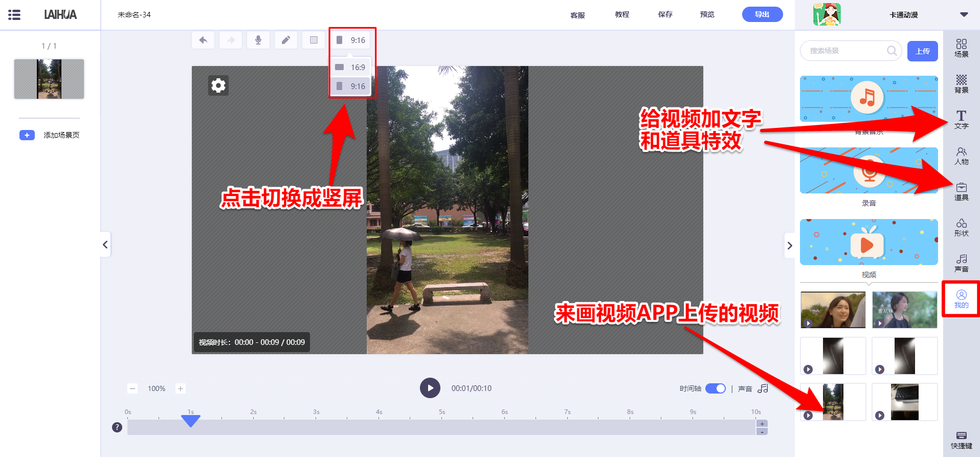Collapse the left scene panel arrow
This screenshot has width=980, height=457.
[105, 245]
